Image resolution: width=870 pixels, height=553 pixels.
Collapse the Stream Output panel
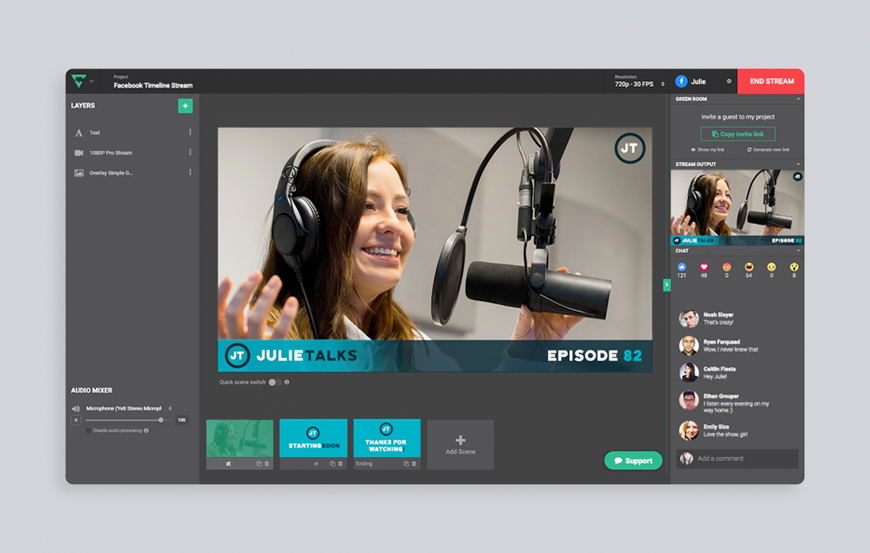pyautogui.click(x=798, y=164)
